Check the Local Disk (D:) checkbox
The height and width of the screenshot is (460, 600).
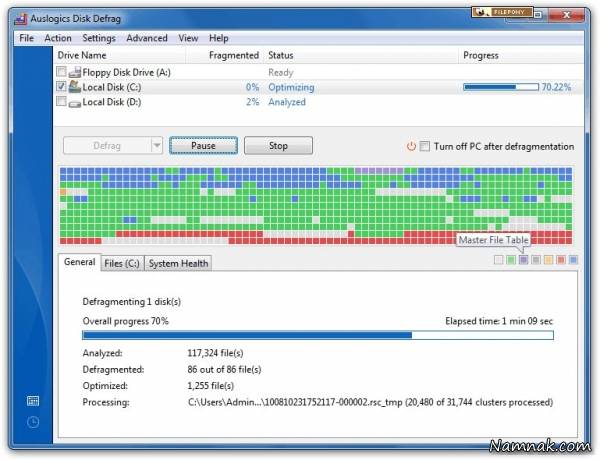62,102
